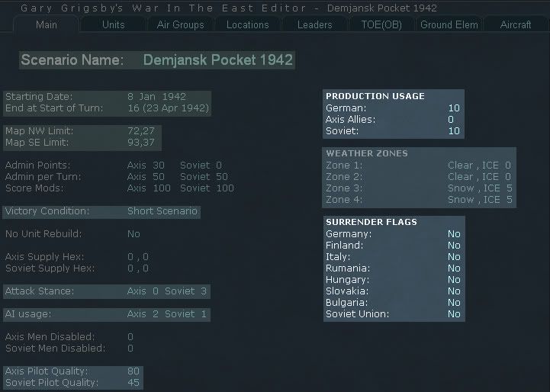Click the Main tab
550x392 pixels.
pos(46,24)
